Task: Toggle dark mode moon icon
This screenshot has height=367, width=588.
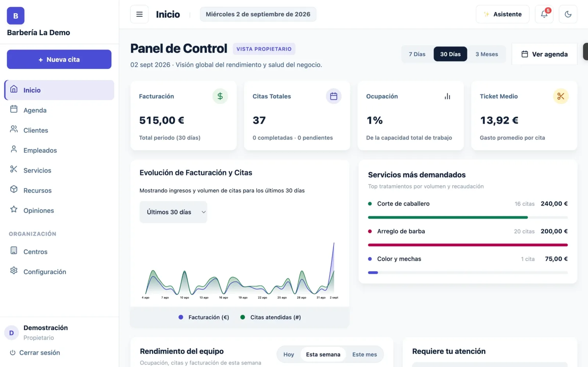Action: [568, 14]
